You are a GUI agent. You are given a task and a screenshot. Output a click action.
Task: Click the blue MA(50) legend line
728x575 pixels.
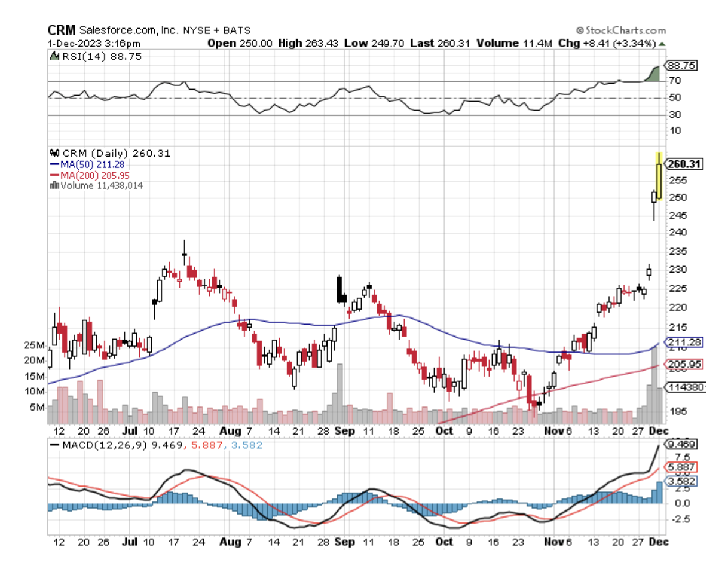[53, 164]
